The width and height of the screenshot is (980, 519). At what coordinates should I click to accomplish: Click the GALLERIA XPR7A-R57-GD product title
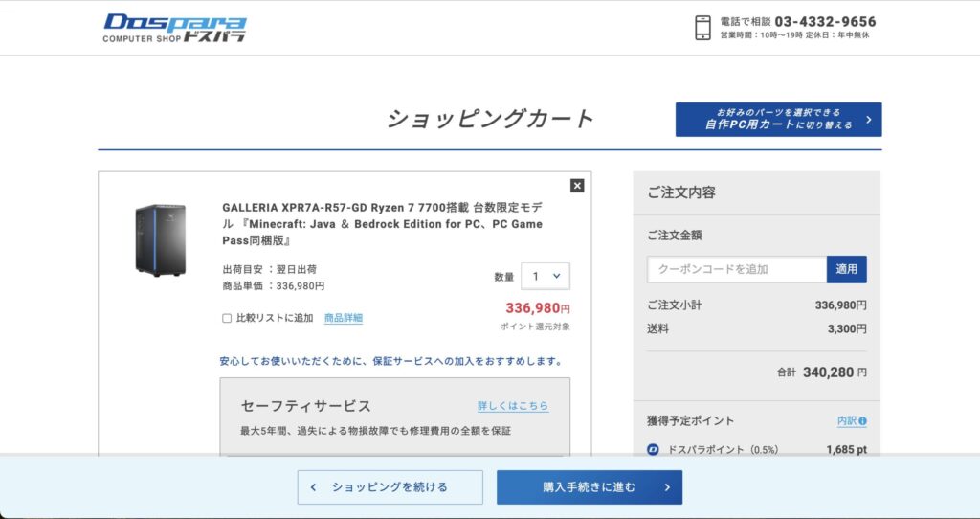tap(382, 223)
